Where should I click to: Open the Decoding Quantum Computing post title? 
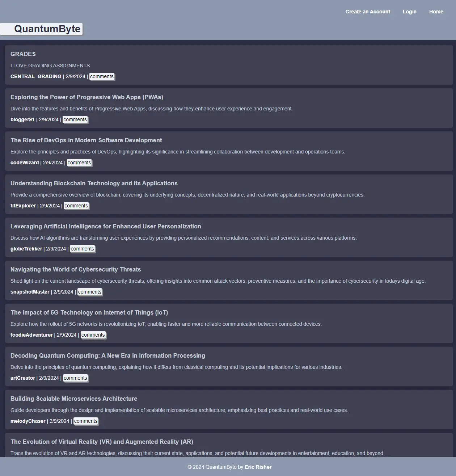tap(107, 355)
